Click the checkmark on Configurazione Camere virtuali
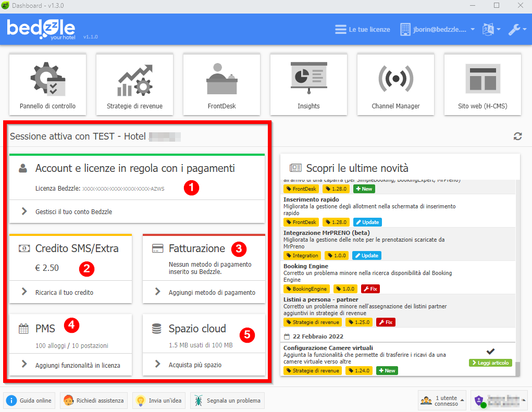 pyautogui.click(x=490, y=351)
